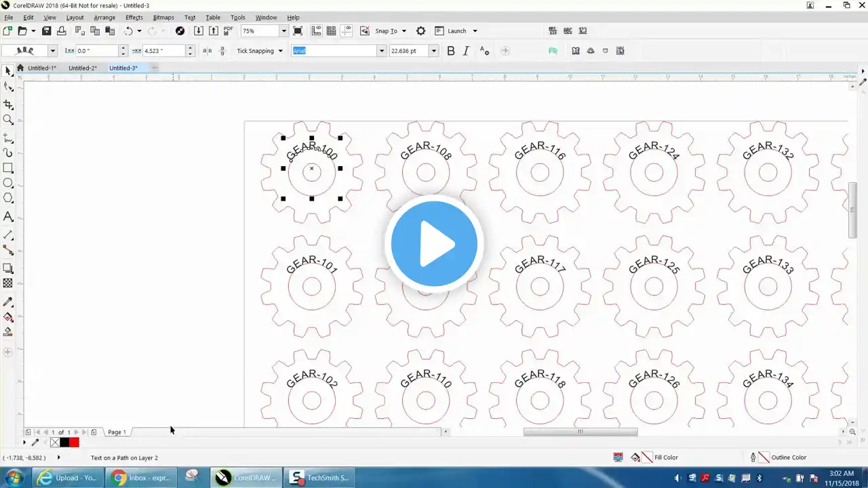Screen dimensions: 868x488
Task: Click the Save icon in toolbar
Action: click(x=47, y=31)
